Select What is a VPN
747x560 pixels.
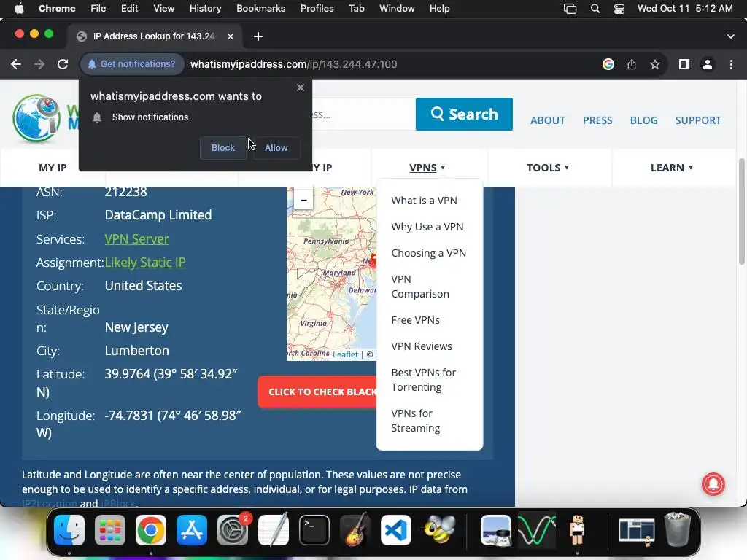click(x=424, y=201)
